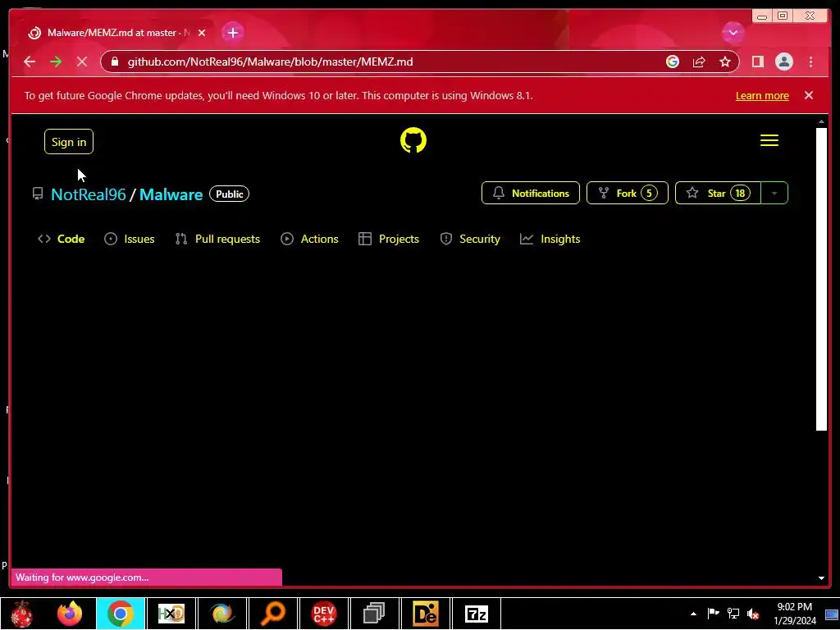Go forward using the green forward arrow
Image resolution: width=840 pixels, height=630 pixels.
56,62
